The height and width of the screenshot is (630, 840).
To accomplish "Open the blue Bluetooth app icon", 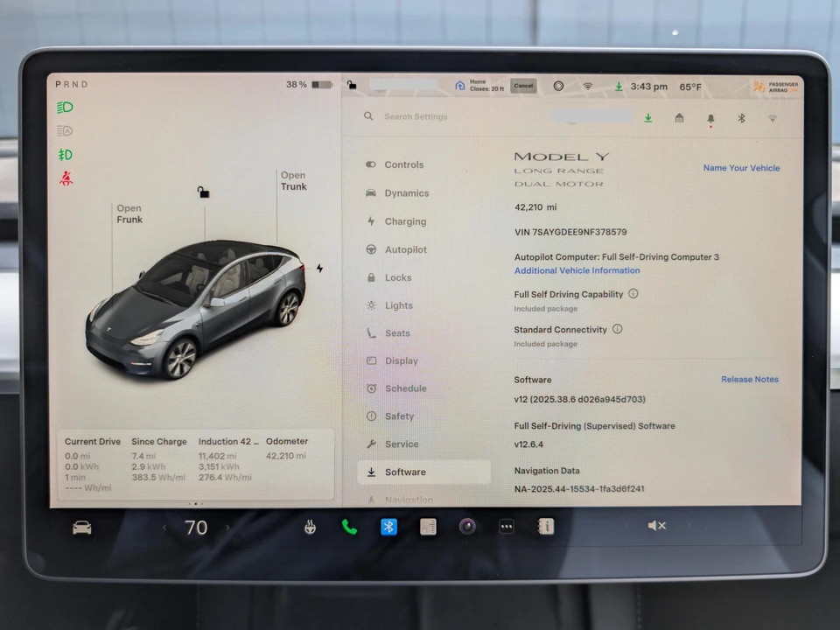I will point(388,527).
